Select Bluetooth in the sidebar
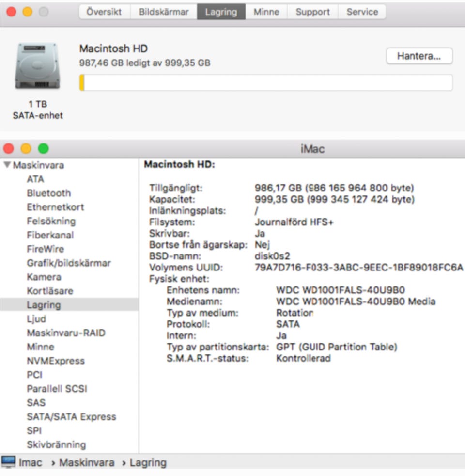This screenshot has height=476, width=465. pyautogui.click(x=48, y=193)
